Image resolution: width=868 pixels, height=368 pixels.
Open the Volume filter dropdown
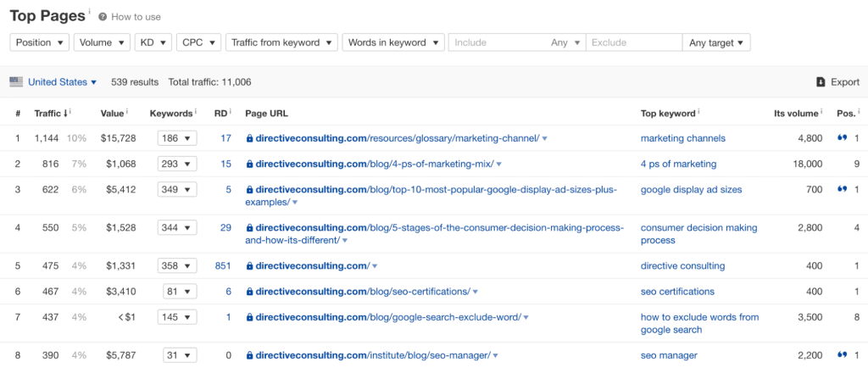click(102, 42)
